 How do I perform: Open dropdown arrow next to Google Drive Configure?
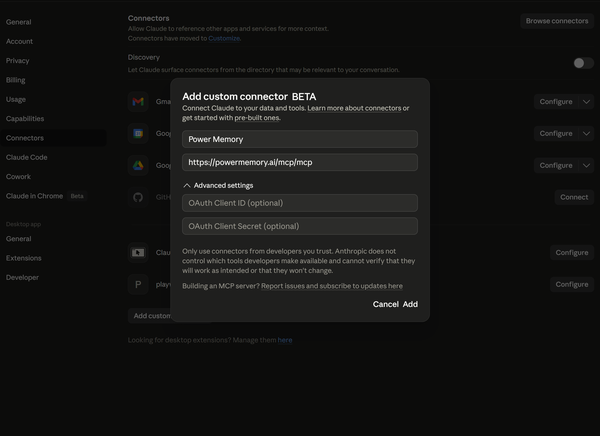(586, 165)
